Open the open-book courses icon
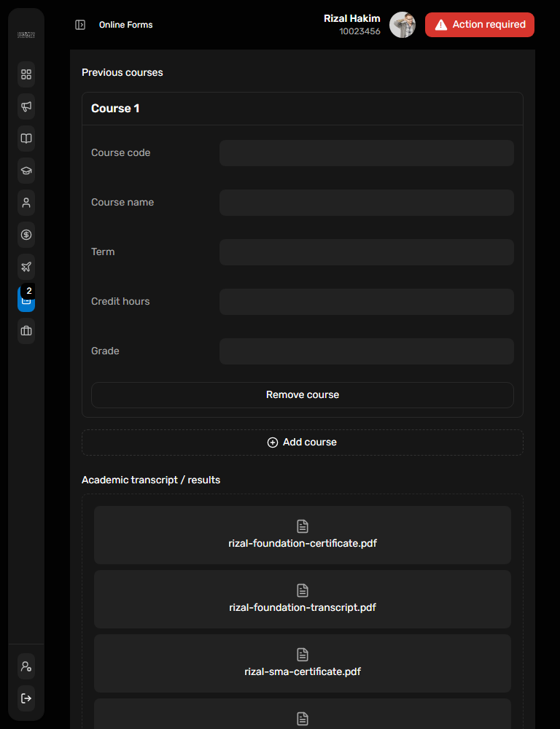The height and width of the screenshot is (729, 560). pyautogui.click(x=26, y=139)
